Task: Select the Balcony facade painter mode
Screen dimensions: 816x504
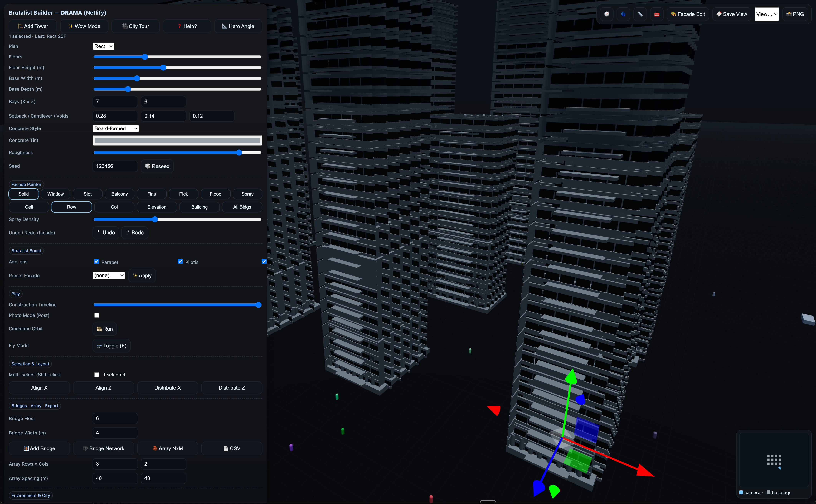Action: click(x=119, y=194)
